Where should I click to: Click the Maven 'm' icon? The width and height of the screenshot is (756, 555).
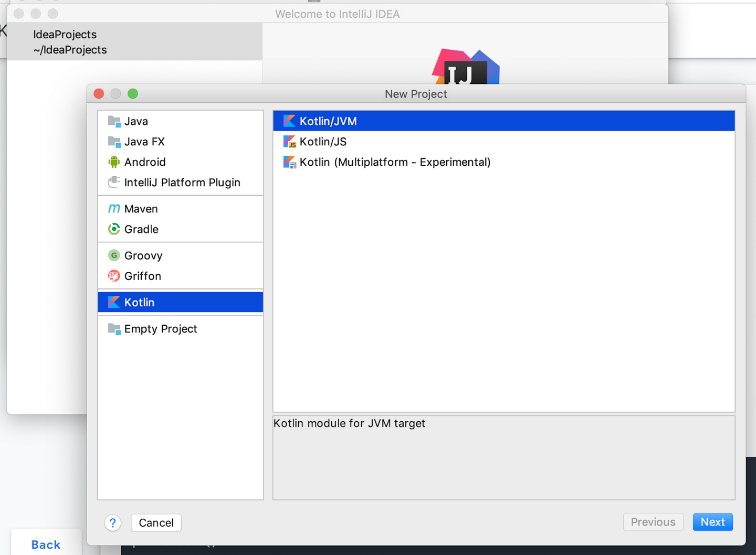pyautogui.click(x=114, y=209)
